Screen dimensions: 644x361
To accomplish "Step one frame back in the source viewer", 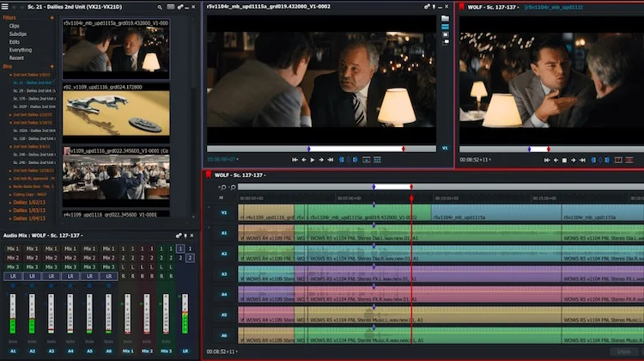I will (x=304, y=160).
